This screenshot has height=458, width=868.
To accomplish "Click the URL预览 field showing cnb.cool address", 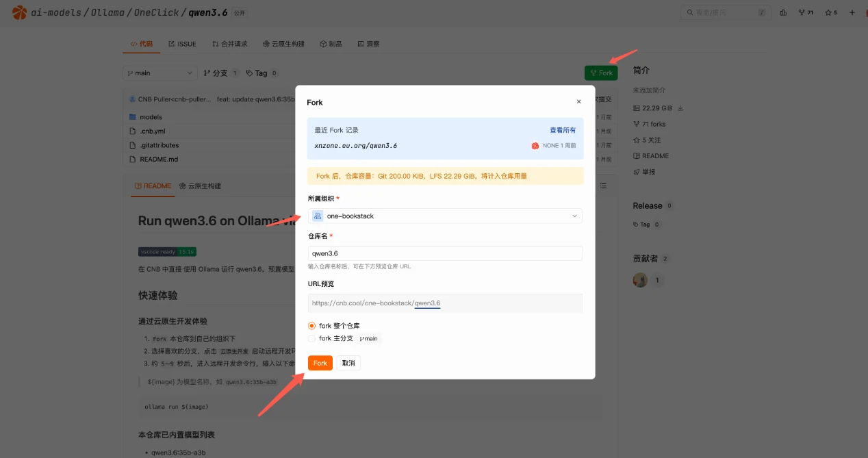I will click(445, 303).
